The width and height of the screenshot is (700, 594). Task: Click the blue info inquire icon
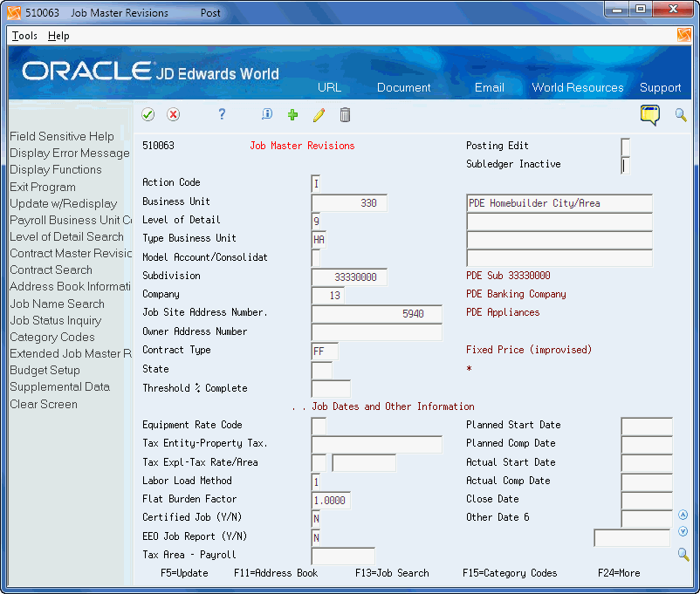tap(266, 114)
